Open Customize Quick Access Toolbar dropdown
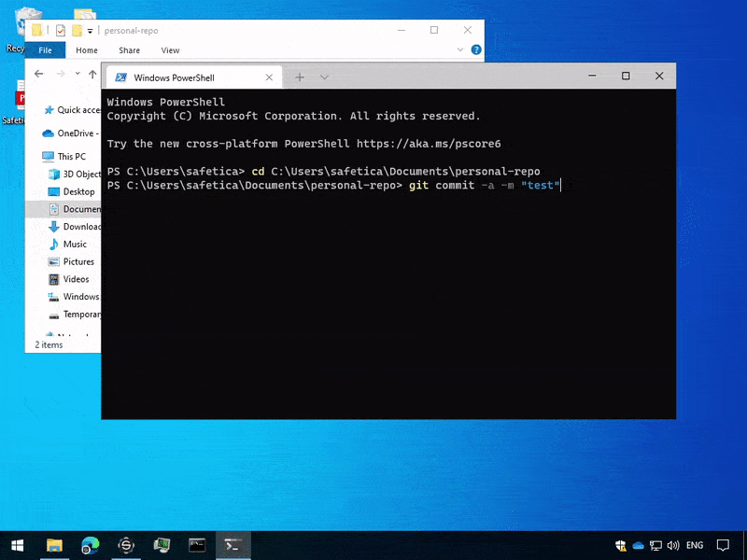747x560 pixels. pyautogui.click(x=91, y=31)
